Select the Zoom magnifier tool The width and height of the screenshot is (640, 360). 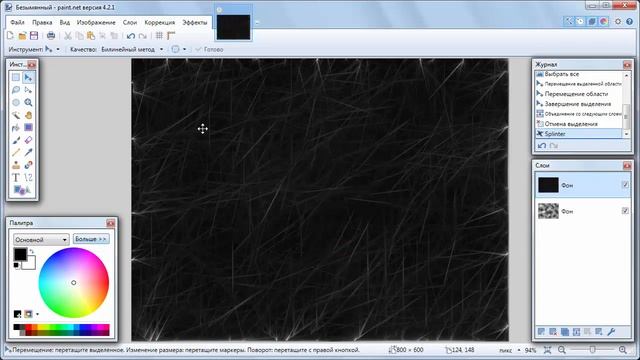click(x=28, y=102)
